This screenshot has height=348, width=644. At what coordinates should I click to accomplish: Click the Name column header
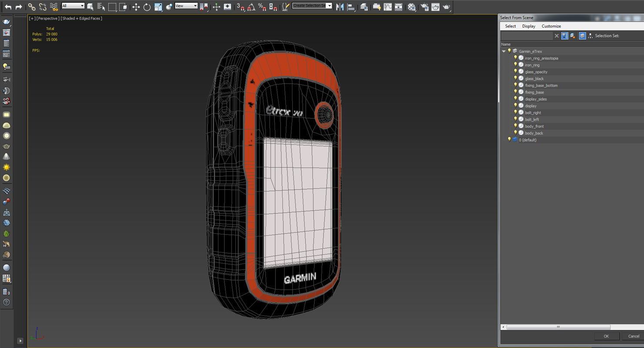click(506, 44)
